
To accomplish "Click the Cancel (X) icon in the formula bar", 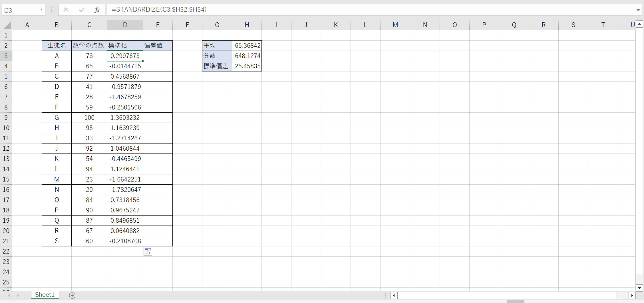I will (x=66, y=9).
